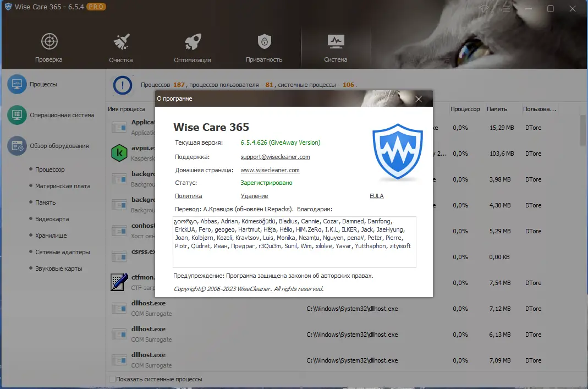
Task: Click the PRO badge in title bar
Action: click(96, 7)
